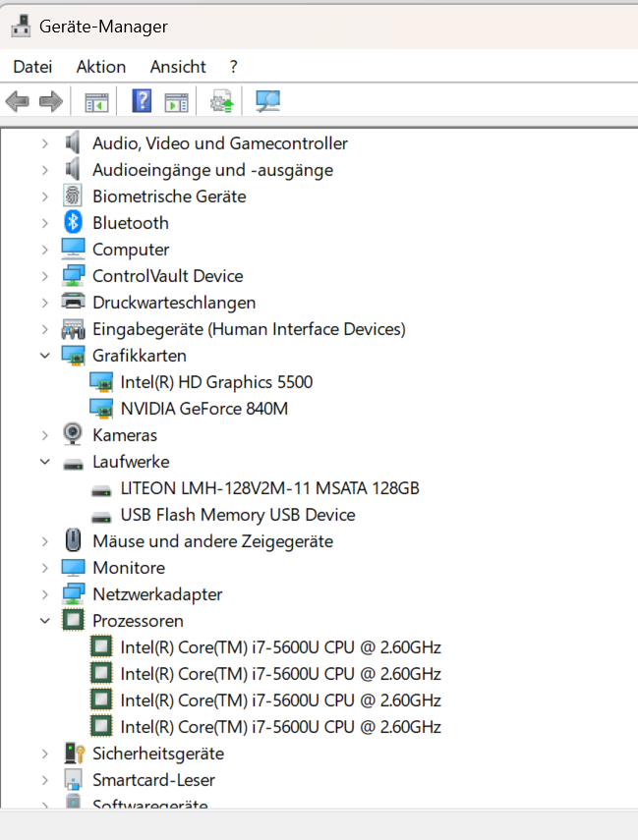
Task: Go forward with the right arrow toolbar icon
Action: [x=51, y=101]
